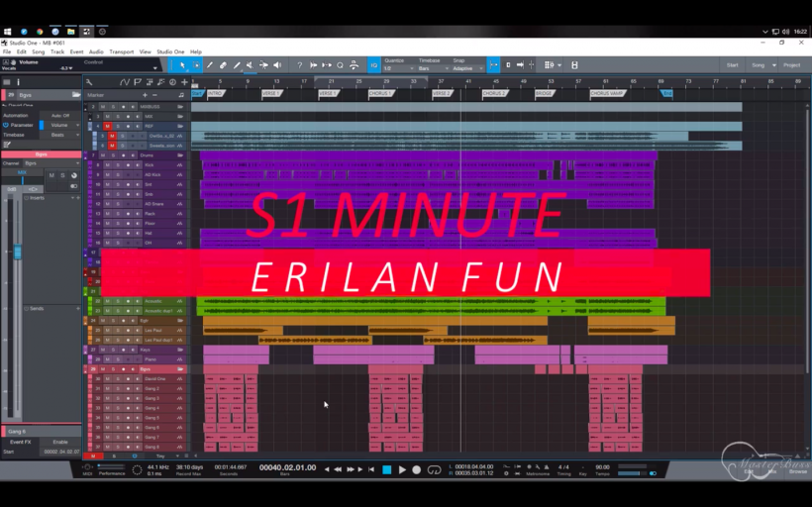
Task: Click the Stop button in transport
Action: tap(387, 469)
